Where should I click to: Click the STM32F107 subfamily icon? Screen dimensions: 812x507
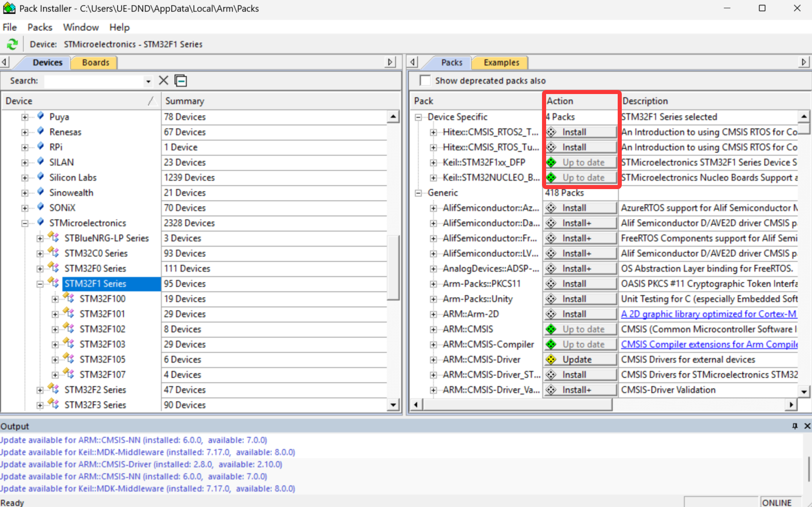[x=69, y=374]
